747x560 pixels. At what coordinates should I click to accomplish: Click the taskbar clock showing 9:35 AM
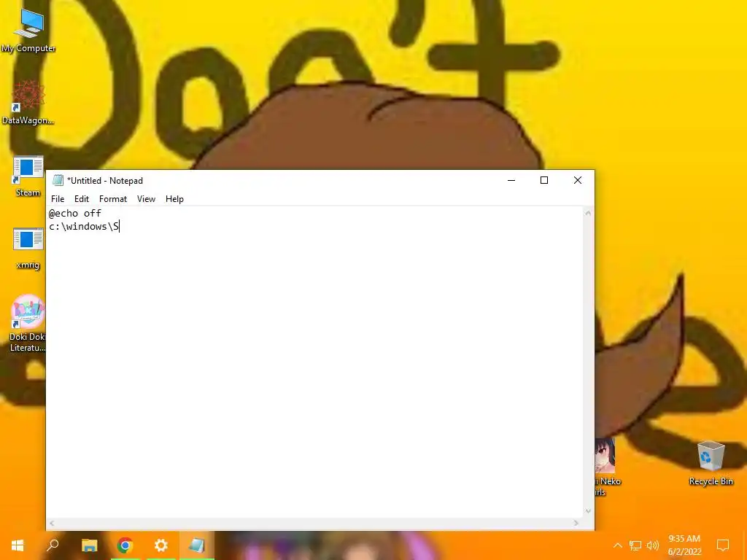click(684, 545)
